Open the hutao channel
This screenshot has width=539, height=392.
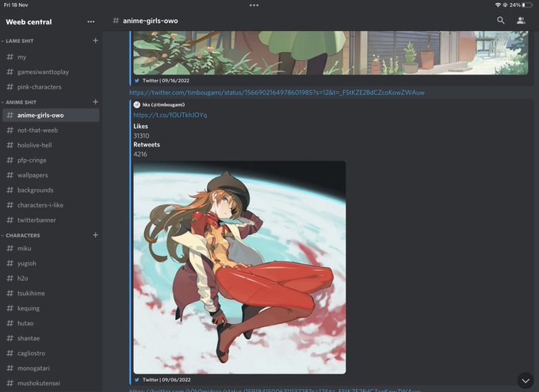point(51,323)
